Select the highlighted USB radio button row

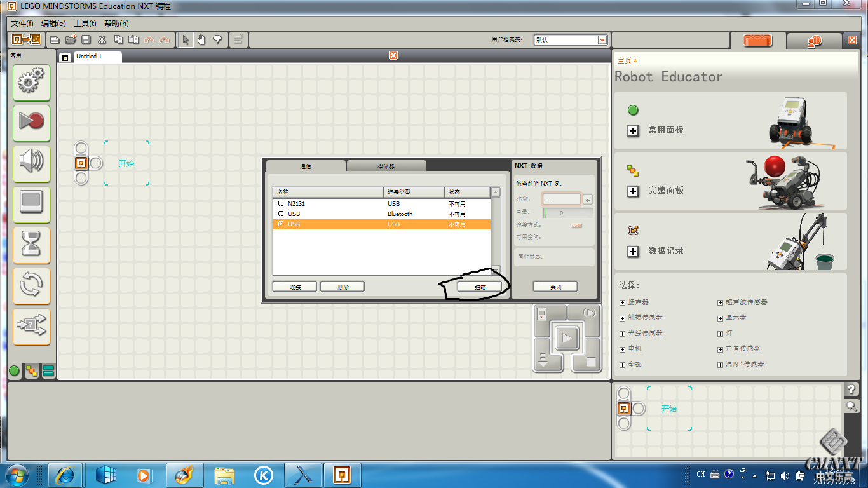(381, 224)
